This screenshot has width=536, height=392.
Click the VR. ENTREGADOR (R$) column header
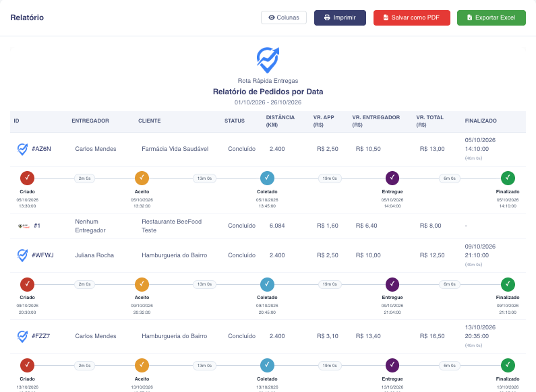coord(376,121)
